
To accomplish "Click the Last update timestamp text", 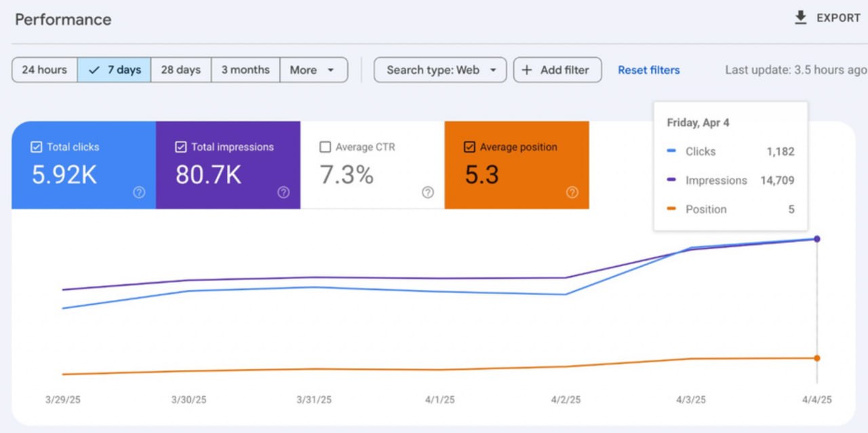I will (796, 70).
